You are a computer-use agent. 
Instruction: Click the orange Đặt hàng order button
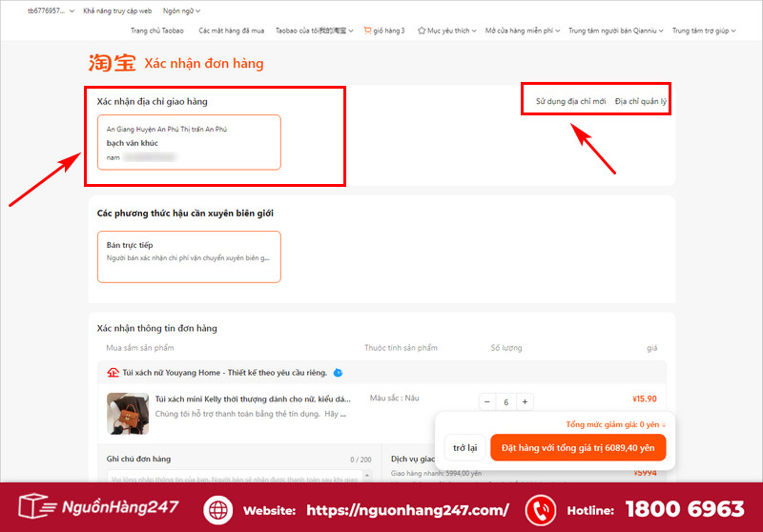click(577, 447)
